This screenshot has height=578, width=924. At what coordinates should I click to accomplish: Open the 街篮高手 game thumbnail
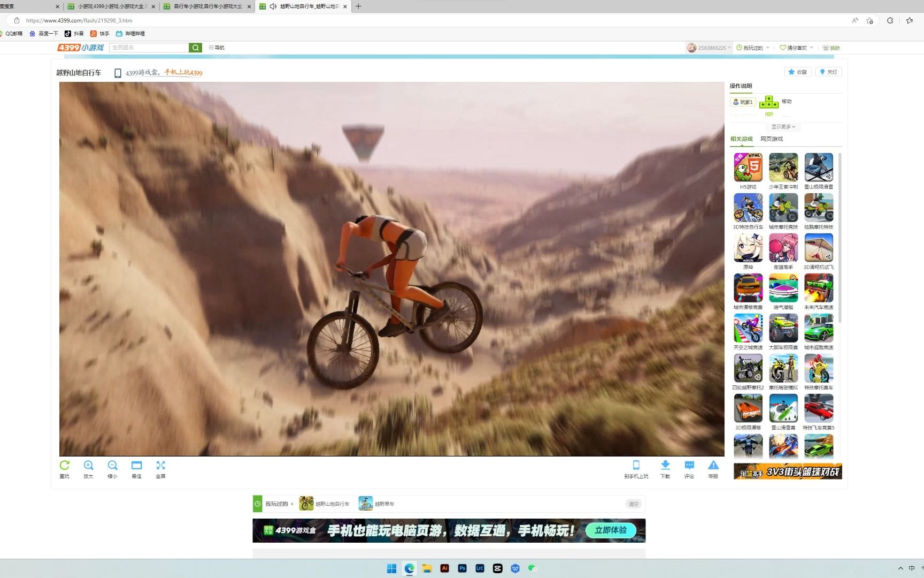[x=783, y=247]
